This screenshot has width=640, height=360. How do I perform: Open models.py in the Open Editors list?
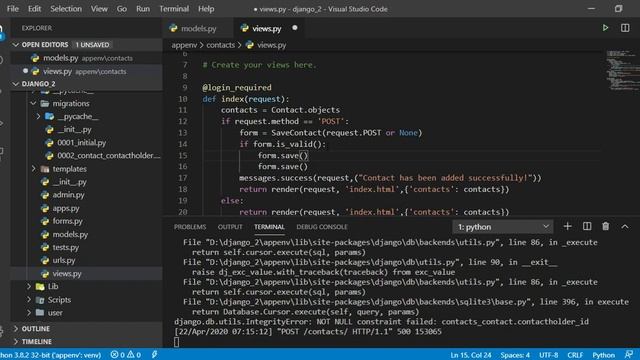(87, 58)
